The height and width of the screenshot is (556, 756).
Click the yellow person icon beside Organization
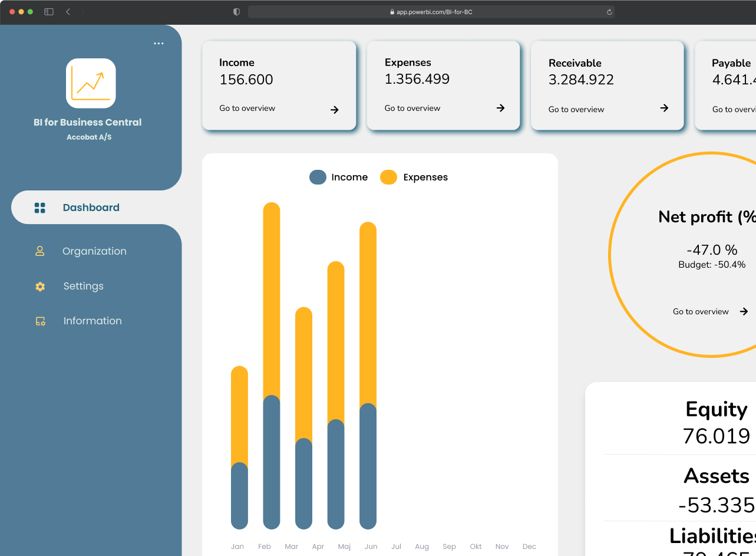click(39, 251)
